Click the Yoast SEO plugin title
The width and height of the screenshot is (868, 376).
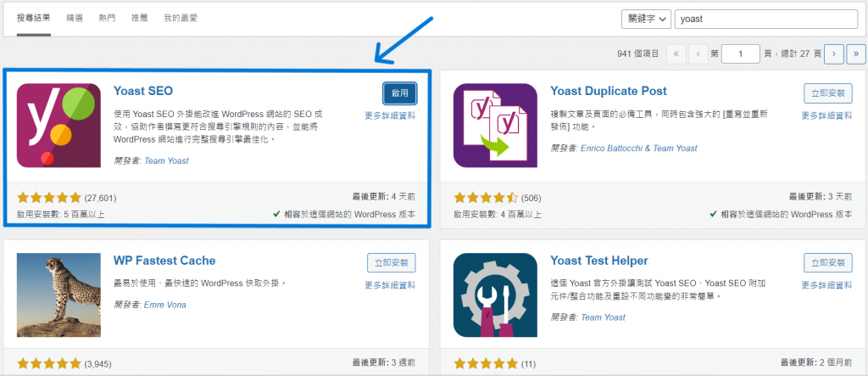click(143, 91)
